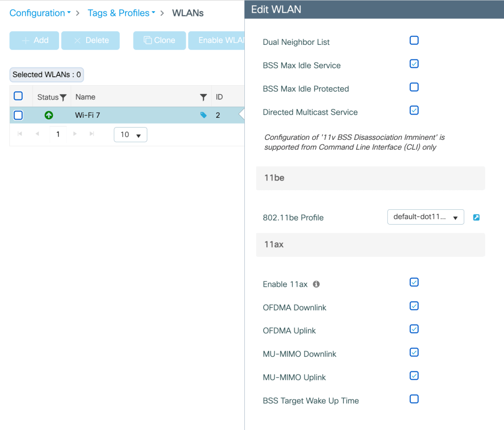
Task: Expand the Tags & Profiles breadcrumb menu
Action: pos(121,13)
